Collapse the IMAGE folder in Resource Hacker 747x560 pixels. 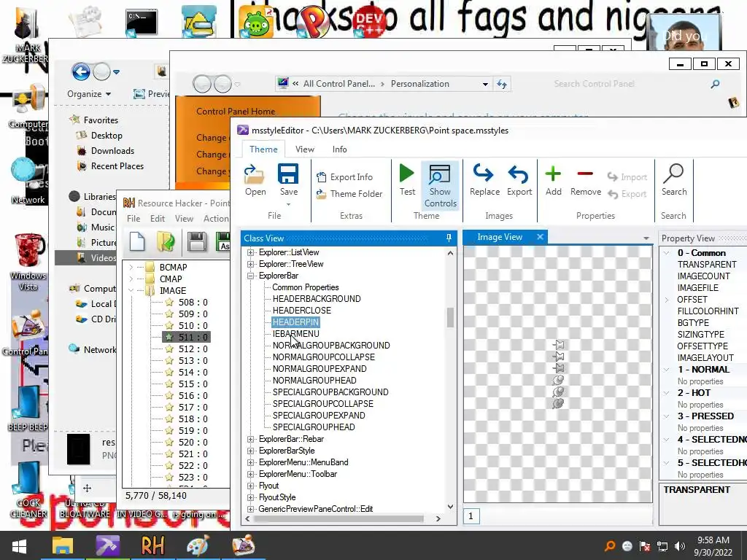point(131,290)
